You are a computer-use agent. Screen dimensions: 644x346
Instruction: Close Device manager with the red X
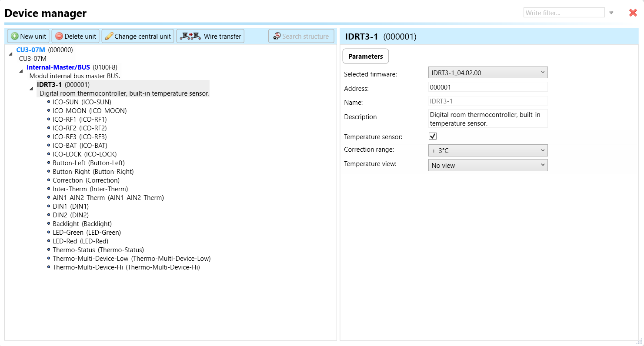click(633, 13)
